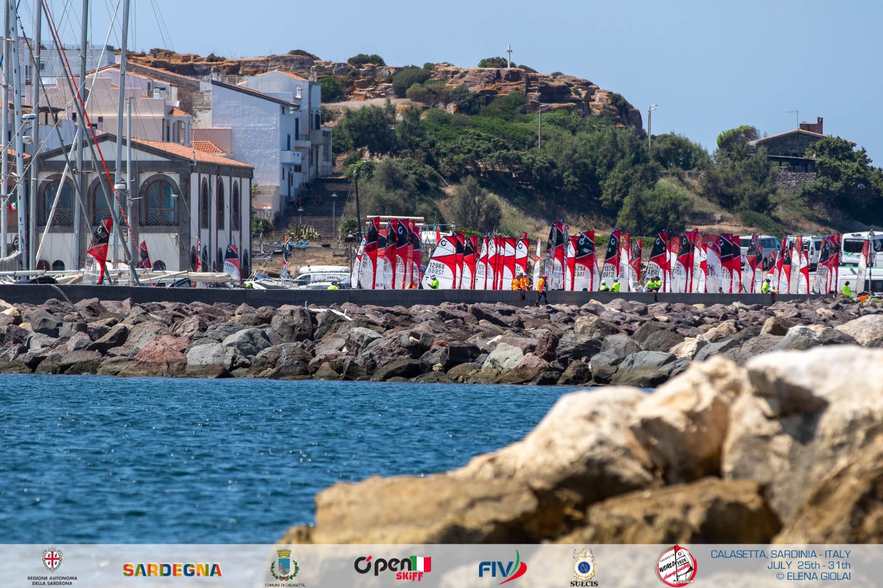
Task: Click the date text "JULY 25th - 31th"
Action: pyautogui.click(x=808, y=565)
